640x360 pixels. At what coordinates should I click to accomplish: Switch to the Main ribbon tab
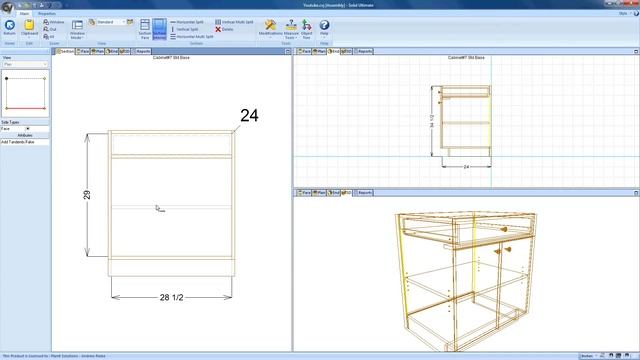[24, 13]
